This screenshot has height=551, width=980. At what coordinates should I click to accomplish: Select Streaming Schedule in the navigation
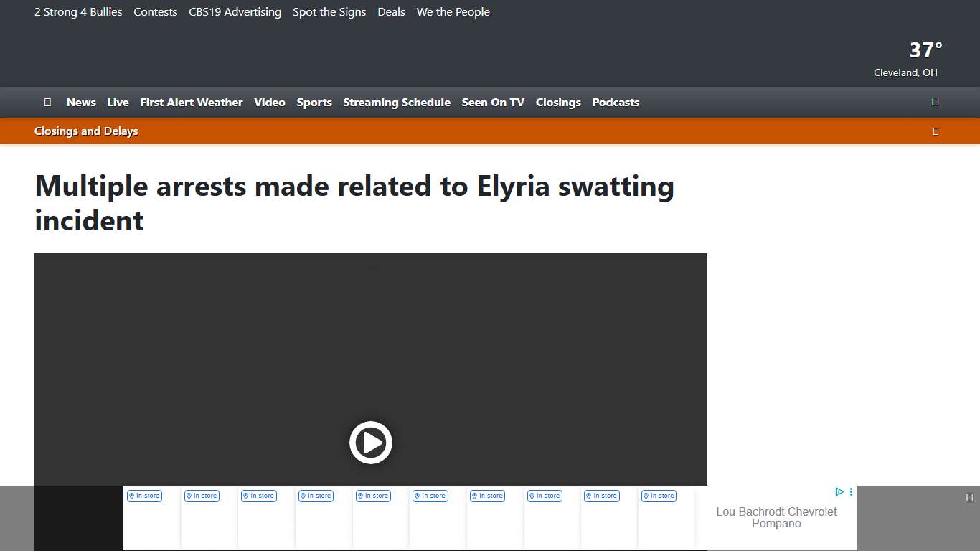[x=397, y=102]
